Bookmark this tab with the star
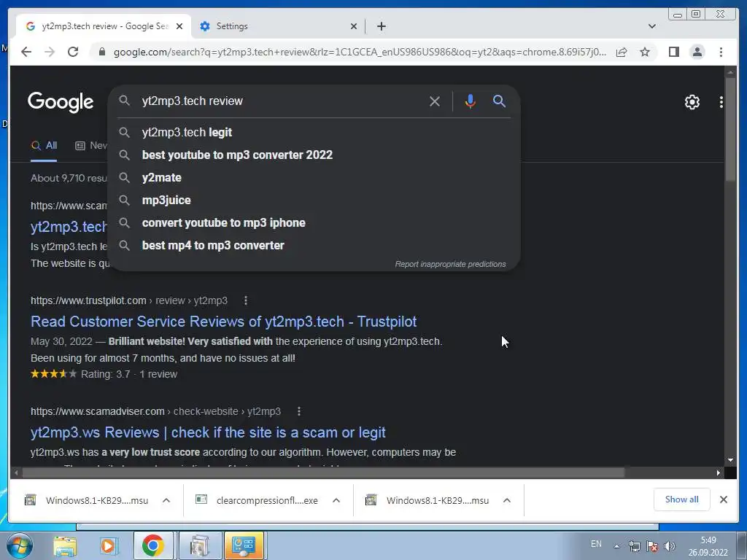Image resolution: width=747 pixels, height=560 pixels. (645, 52)
